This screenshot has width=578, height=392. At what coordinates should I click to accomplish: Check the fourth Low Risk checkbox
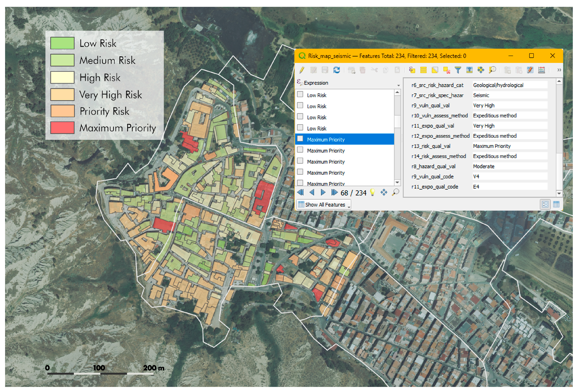click(x=300, y=128)
